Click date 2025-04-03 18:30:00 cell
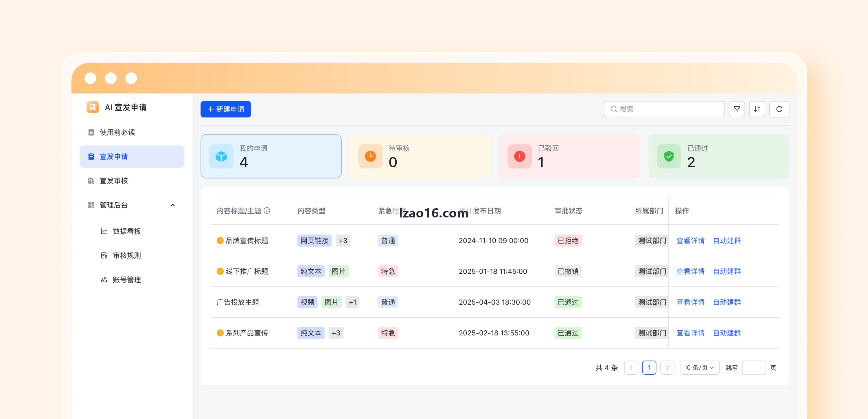The width and height of the screenshot is (868, 419). [494, 302]
